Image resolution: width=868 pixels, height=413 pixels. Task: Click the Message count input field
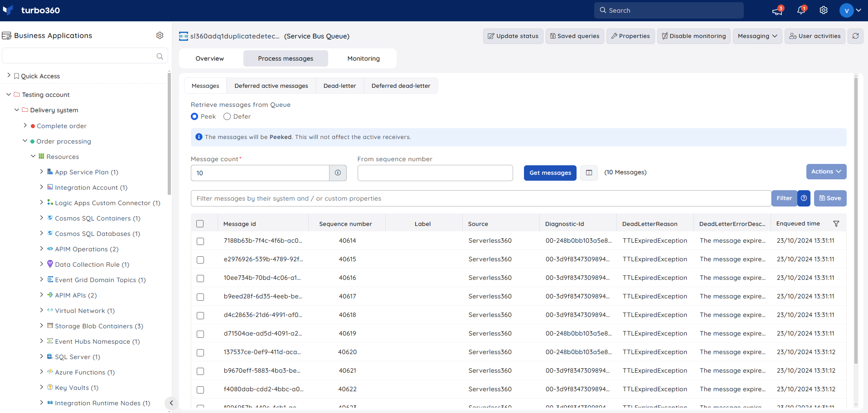coord(260,173)
